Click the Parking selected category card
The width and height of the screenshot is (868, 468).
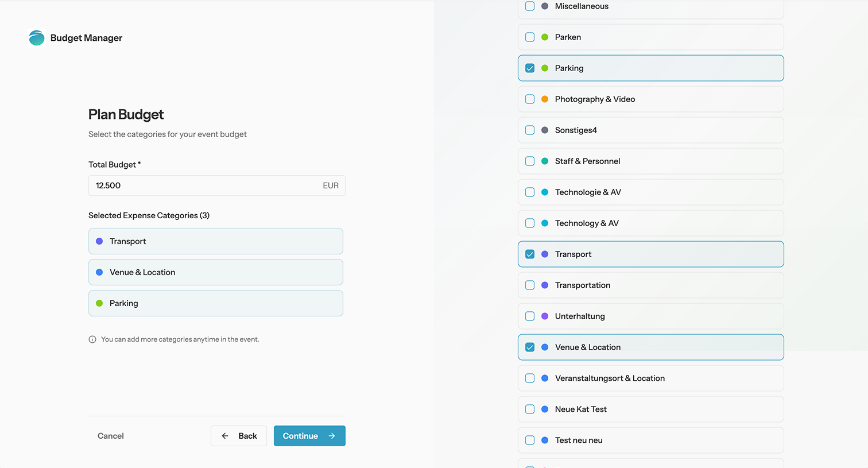pos(216,303)
